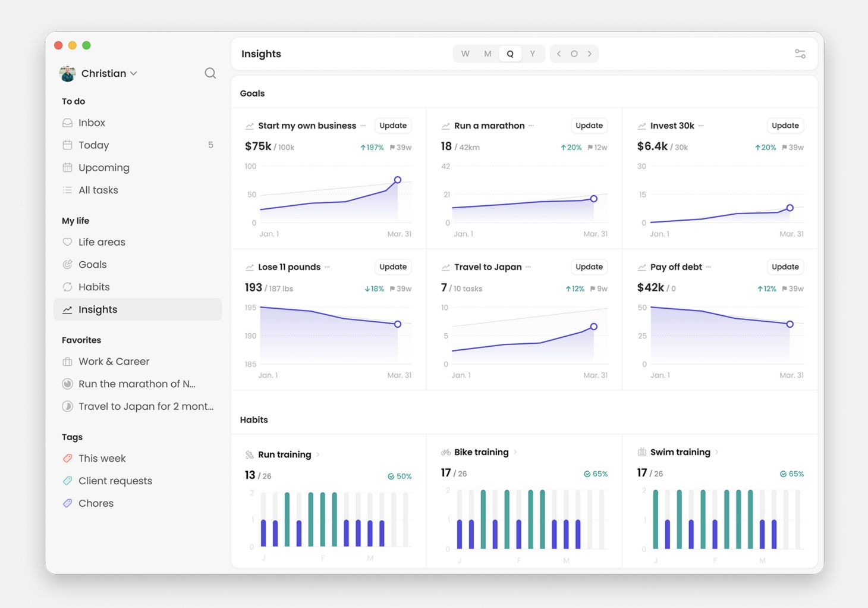The width and height of the screenshot is (868, 608).
Task: Click the Inbox tray icon
Action: pos(68,123)
